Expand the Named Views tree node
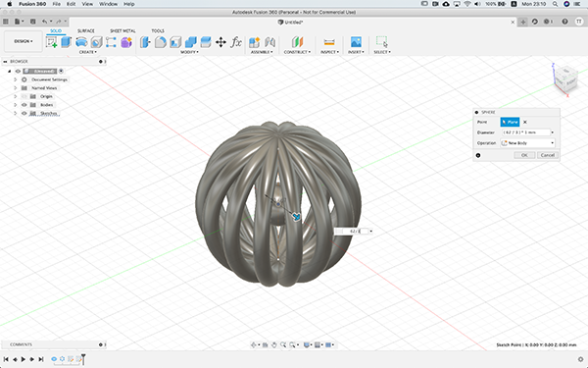 click(x=16, y=88)
